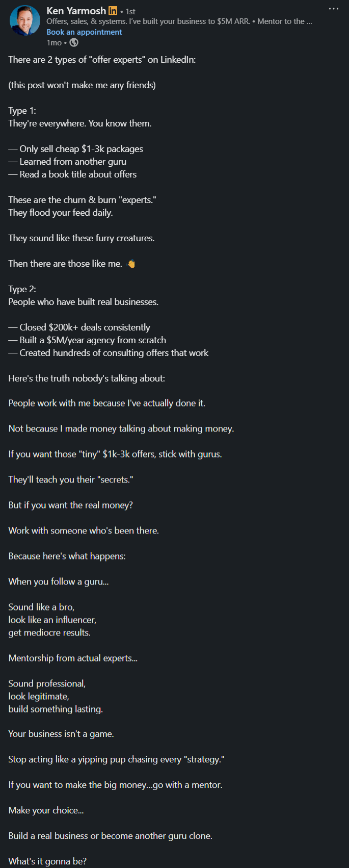Click the LinkedIn Premium badge icon
This screenshot has height=868, width=349.
click(113, 11)
